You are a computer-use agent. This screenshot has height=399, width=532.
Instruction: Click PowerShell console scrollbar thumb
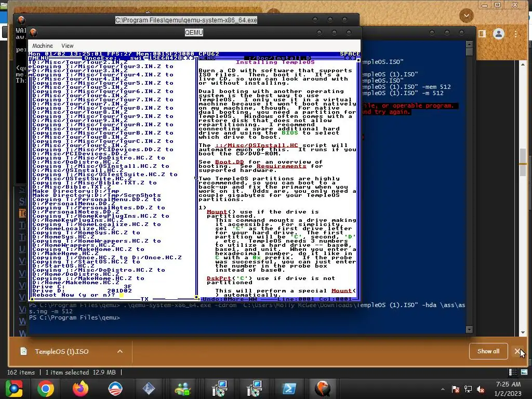coord(469,52)
